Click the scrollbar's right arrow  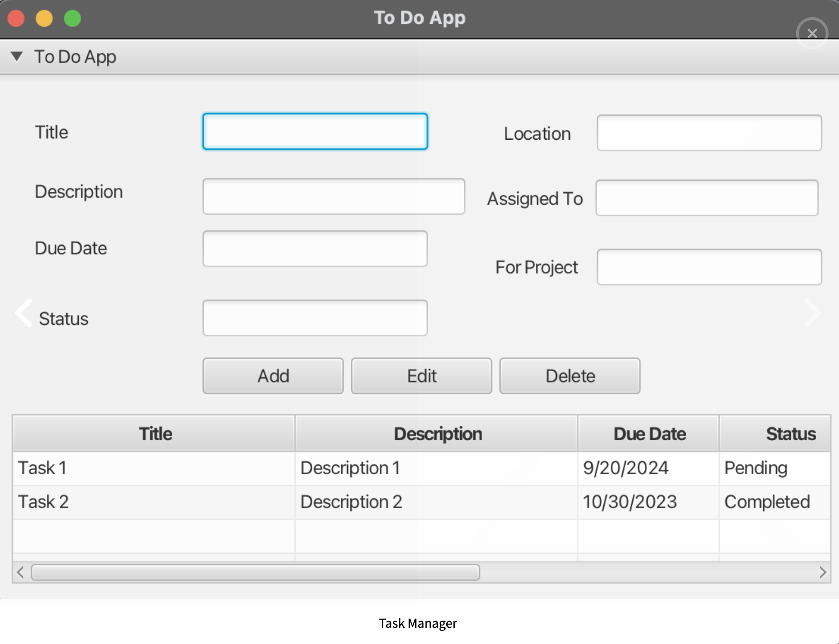823,572
